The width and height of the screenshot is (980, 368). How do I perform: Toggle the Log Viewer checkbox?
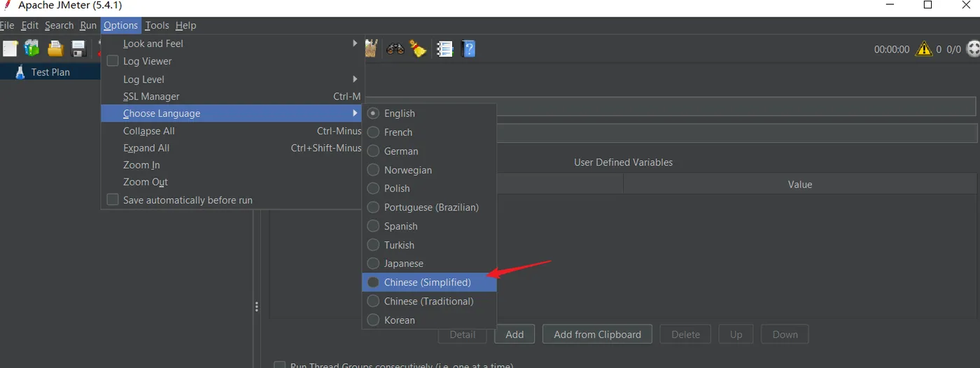pos(112,61)
